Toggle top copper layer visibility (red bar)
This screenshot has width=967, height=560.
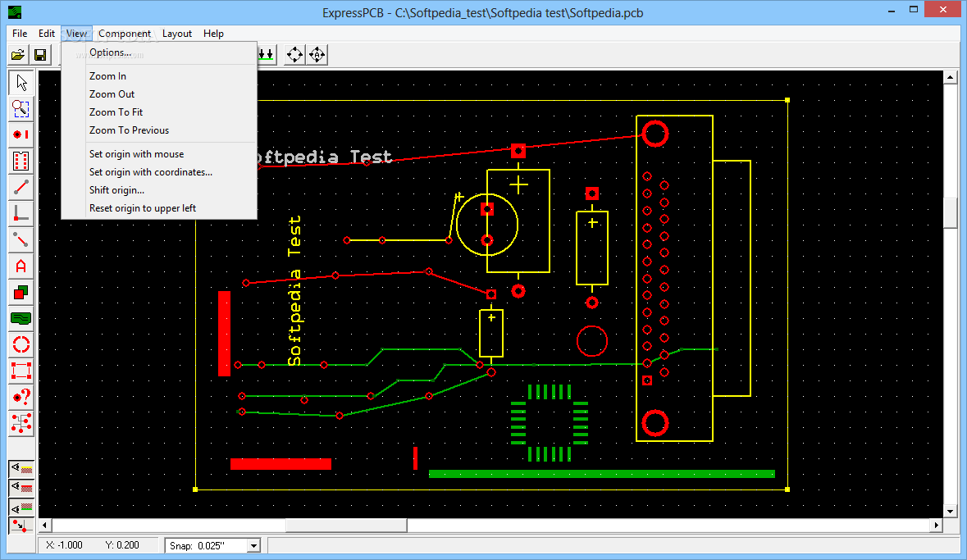click(x=21, y=488)
